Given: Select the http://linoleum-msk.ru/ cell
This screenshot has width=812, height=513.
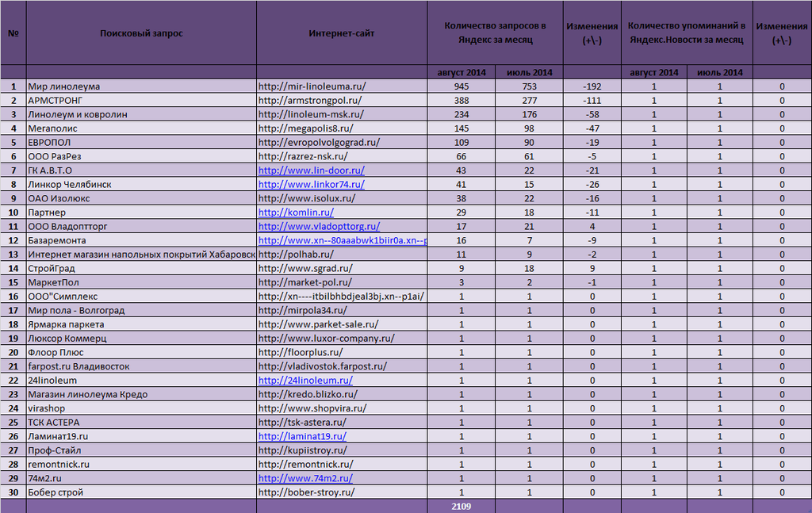Looking at the screenshot, I should 342,114.
